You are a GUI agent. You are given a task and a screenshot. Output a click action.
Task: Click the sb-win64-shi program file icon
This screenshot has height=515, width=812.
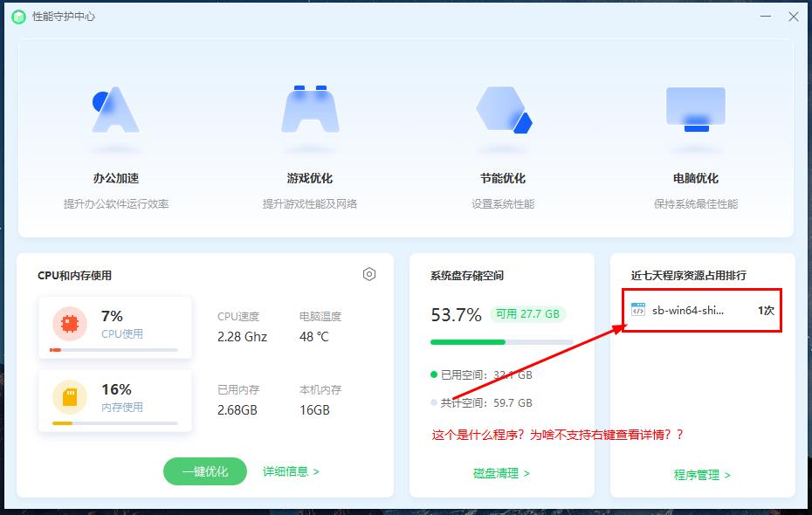click(638, 310)
